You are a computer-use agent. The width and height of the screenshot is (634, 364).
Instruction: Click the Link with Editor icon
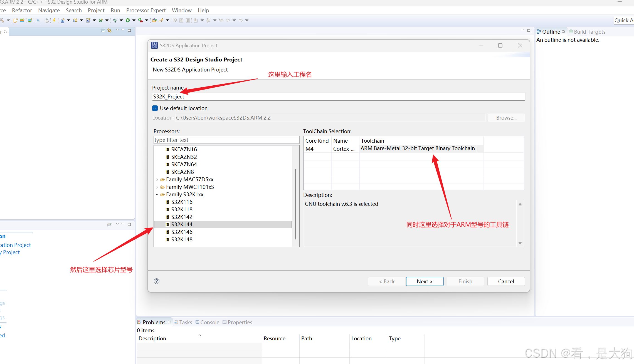109,30
